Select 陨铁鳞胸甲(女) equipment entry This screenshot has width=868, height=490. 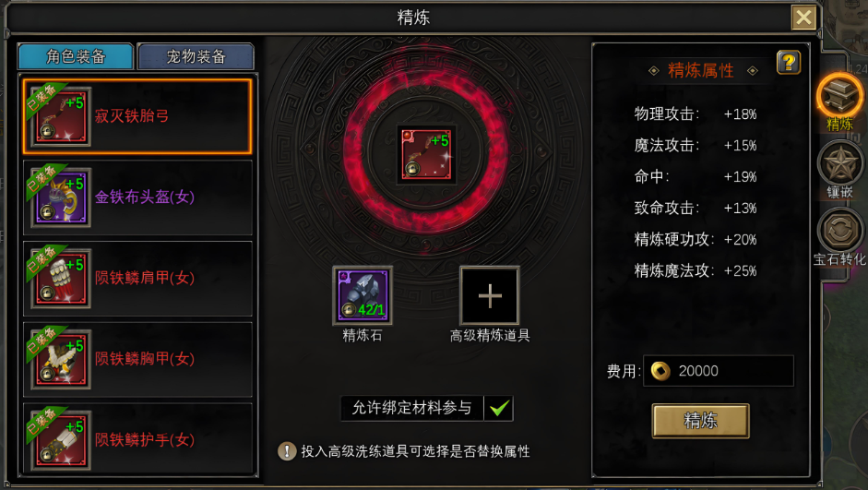(x=137, y=359)
